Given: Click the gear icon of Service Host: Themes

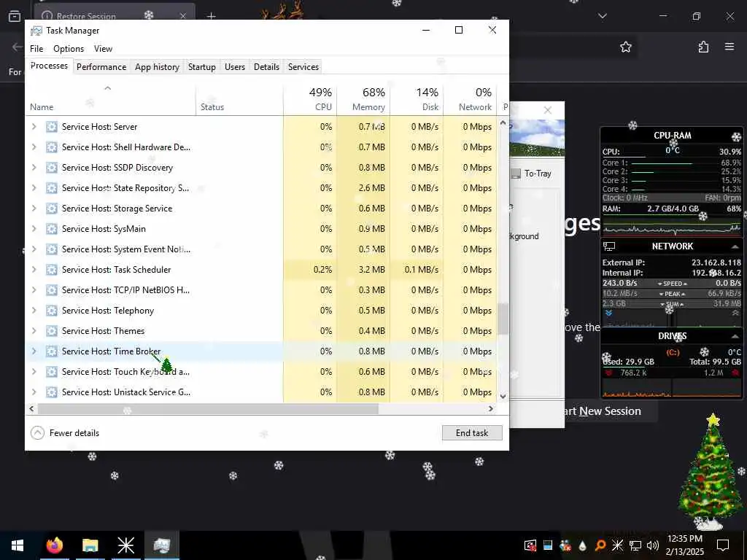Looking at the screenshot, I should (52, 331).
